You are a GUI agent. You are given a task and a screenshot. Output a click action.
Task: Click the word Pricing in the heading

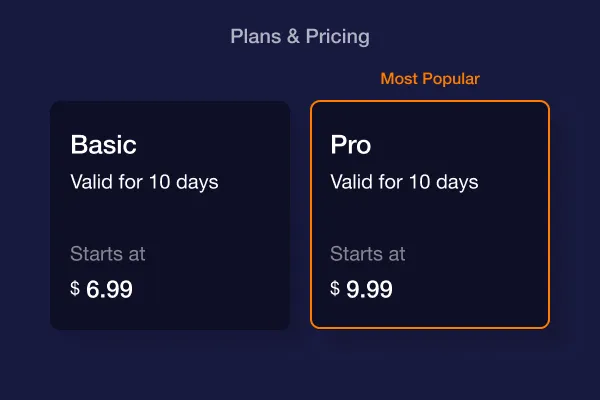coord(338,37)
